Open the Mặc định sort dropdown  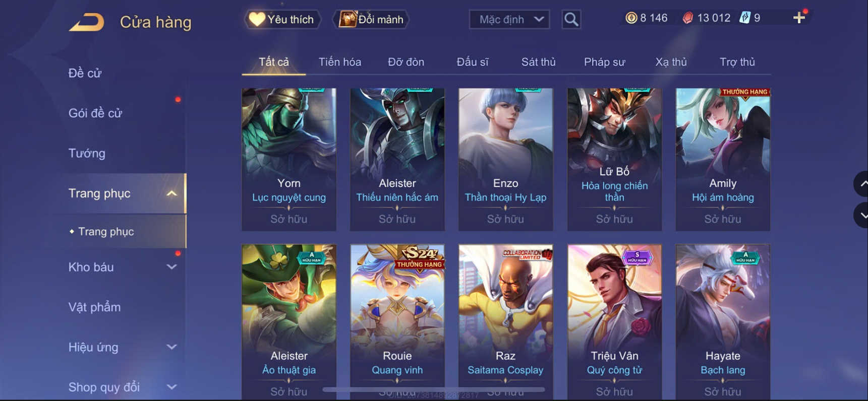[x=509, y=20]
